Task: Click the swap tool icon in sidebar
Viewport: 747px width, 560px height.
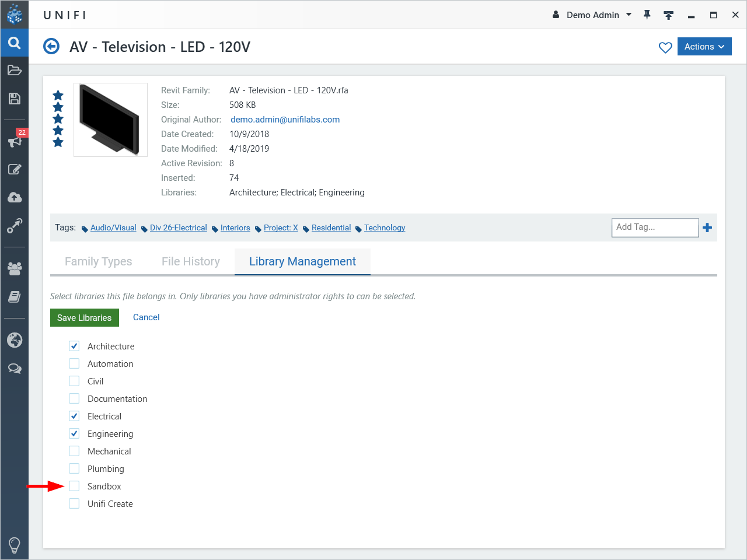Action: pyautogui.click(x=15, y=225)
